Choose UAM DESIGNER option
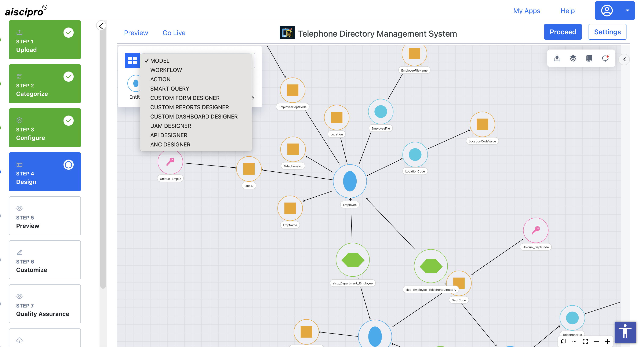Viewport: 640px width, 364px height. 196,126
